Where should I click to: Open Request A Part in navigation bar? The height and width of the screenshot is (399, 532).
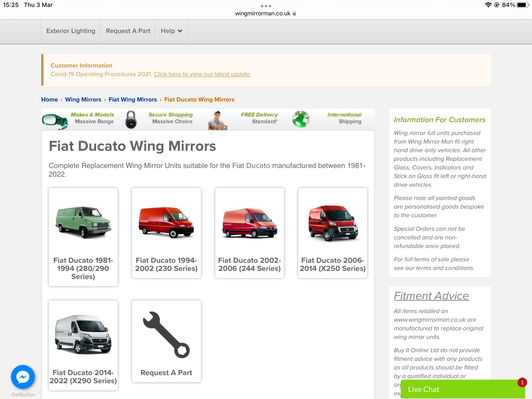pyautogui.click(x=128, y=31)
